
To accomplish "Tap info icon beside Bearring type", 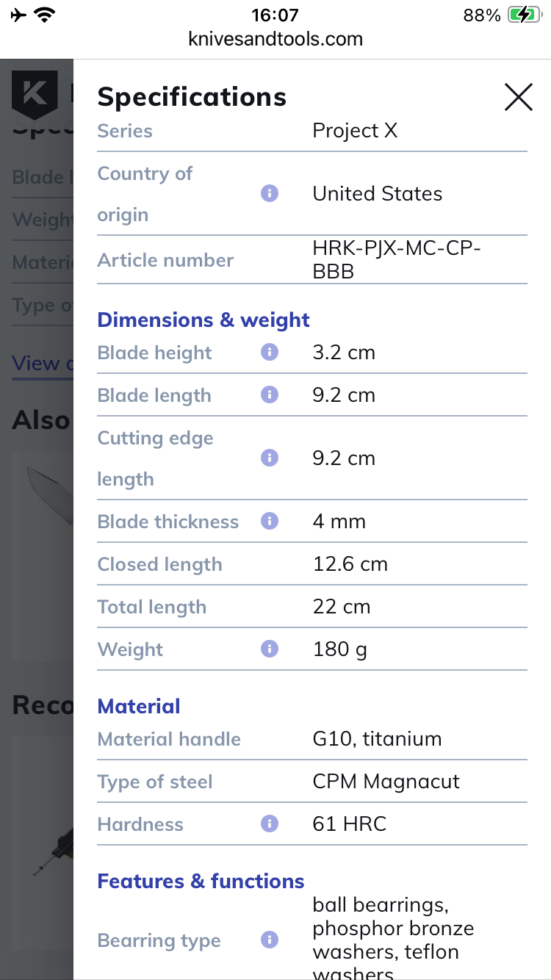I will coord(270,940).
